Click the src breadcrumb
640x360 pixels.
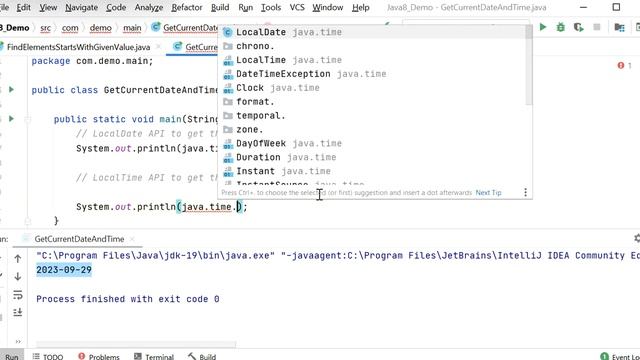click(45, 28)
